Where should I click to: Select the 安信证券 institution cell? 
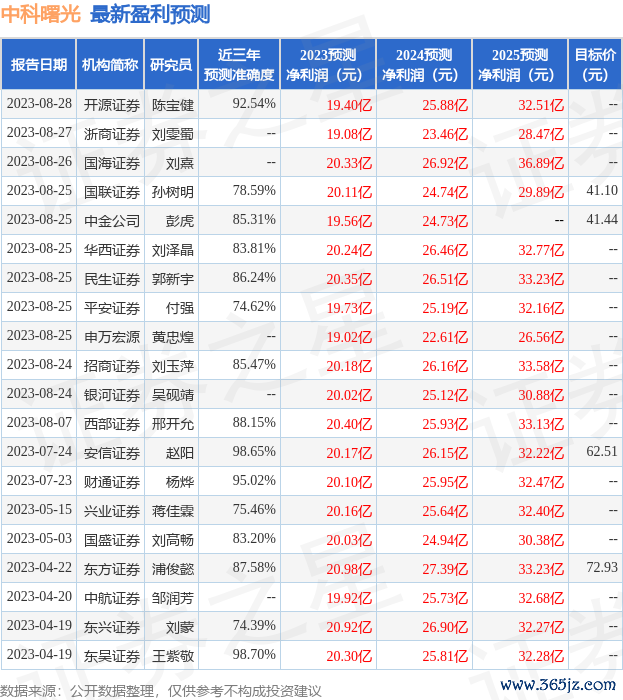click(x=112, y=454)
